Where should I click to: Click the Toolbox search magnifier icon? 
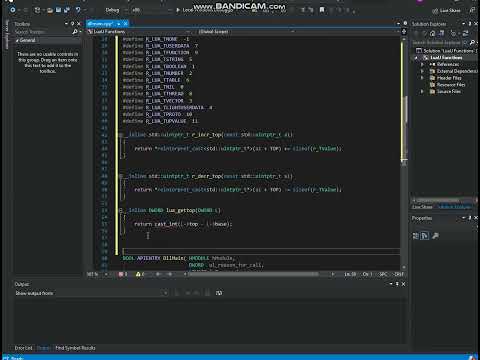75,32
